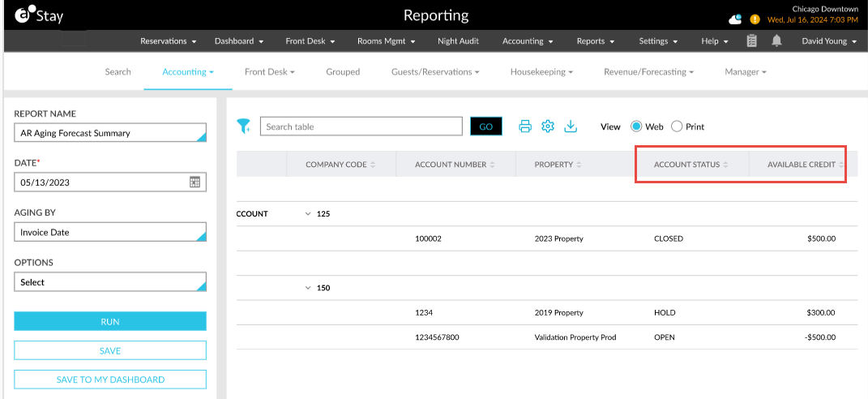Open the notifications bell
Image resolution: width=868 pixels, height=399 pixels.
(777, 41)
